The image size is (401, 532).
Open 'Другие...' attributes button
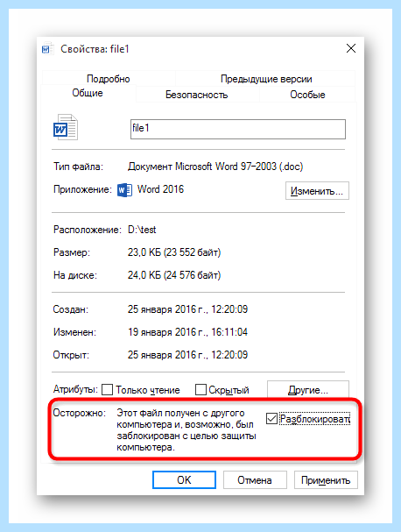point(308,389)
